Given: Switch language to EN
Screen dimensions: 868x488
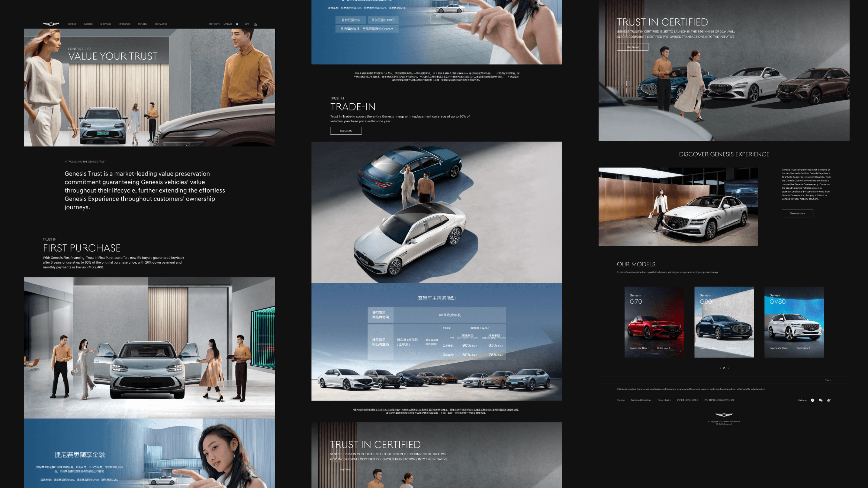Looking at the screenshot, I should [256, 24].
